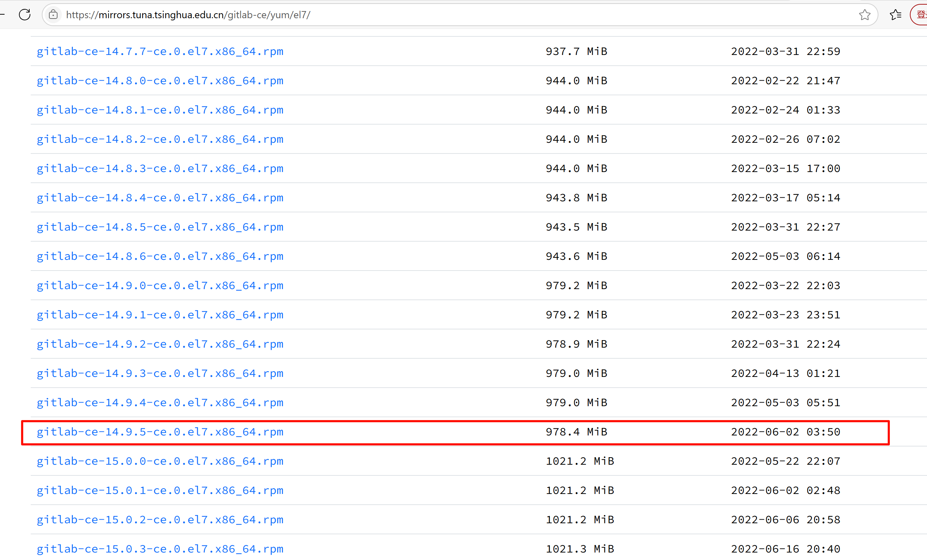
Task: Select date 2022-05-03 05:51
Action: [x=786, y=403]
